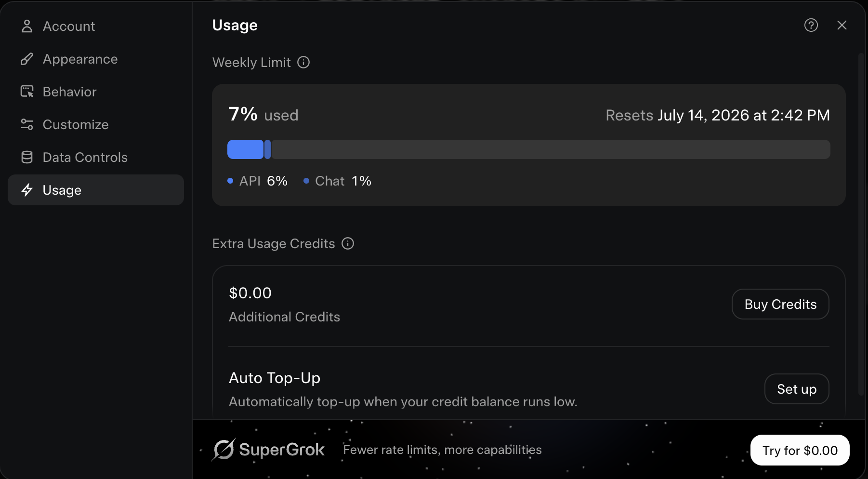Click the weekly usage progress bar

(528, 149)
